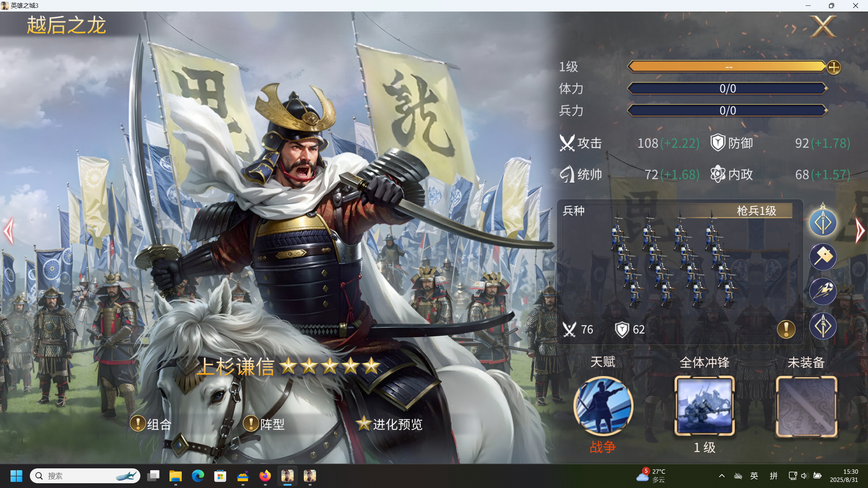Select the flaming spear charge icon
The height and width of the screenshot is (488, 868).
click(823, 291)
